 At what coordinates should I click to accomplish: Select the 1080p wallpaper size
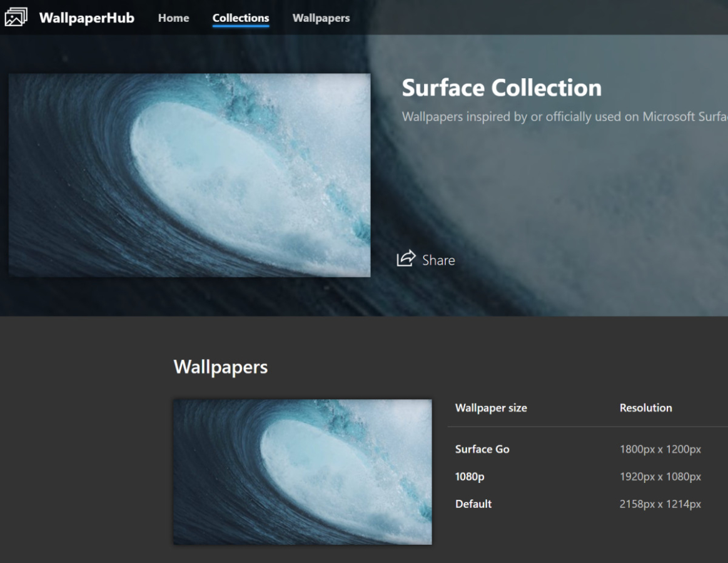pyautogui.click(x=470, y=477)
